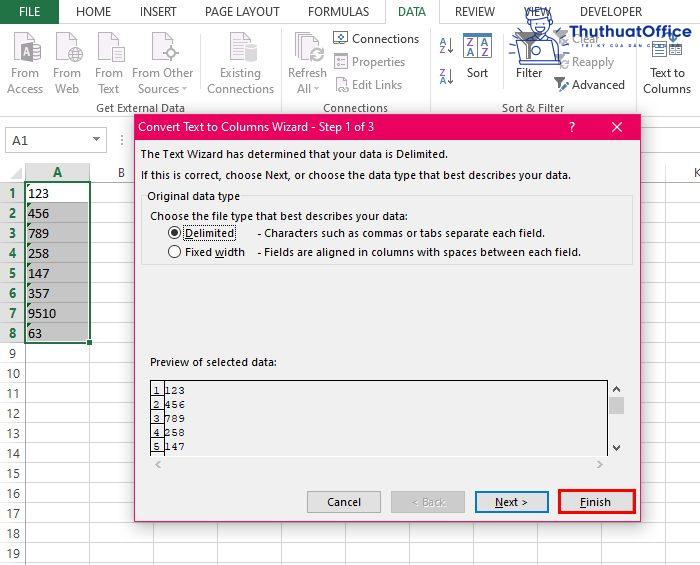This screenshot has height=565, width=700.
Task: Click the Select All corner triangle
Action: click(x=16, y=173)
